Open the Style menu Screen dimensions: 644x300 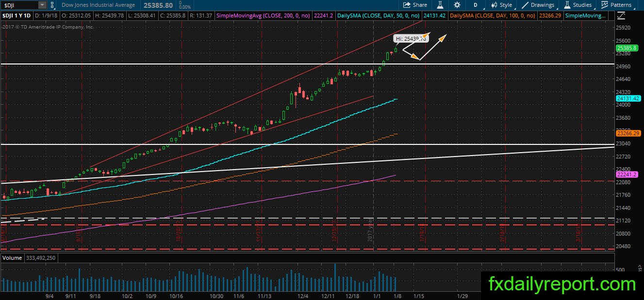point(502,5)
